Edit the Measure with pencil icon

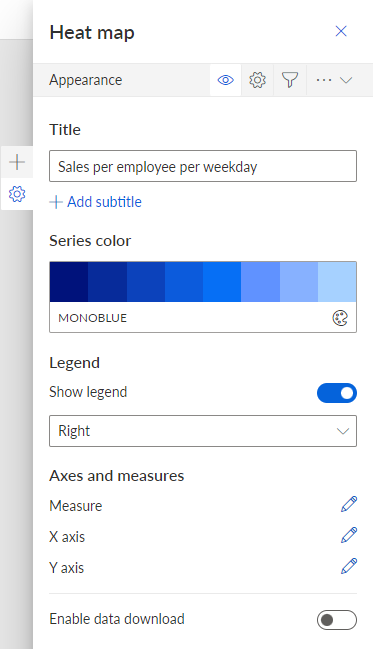point(349,505)
